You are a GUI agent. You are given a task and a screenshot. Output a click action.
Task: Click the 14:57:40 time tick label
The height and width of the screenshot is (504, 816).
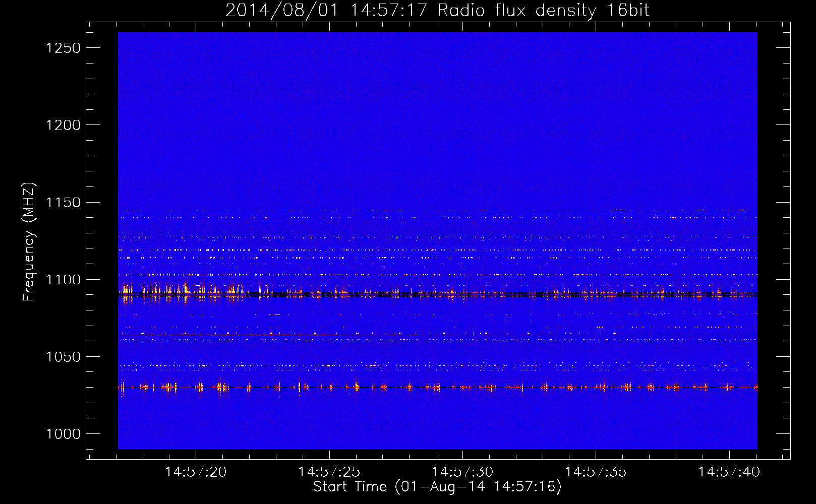tap(729, 472)
